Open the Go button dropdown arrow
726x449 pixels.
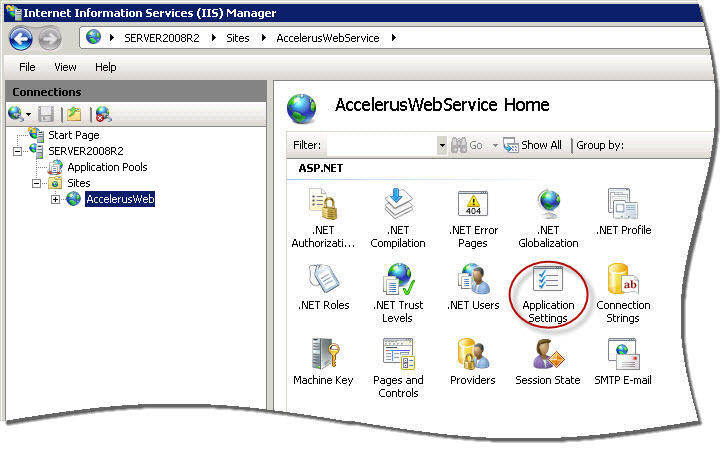coord(495,145)
